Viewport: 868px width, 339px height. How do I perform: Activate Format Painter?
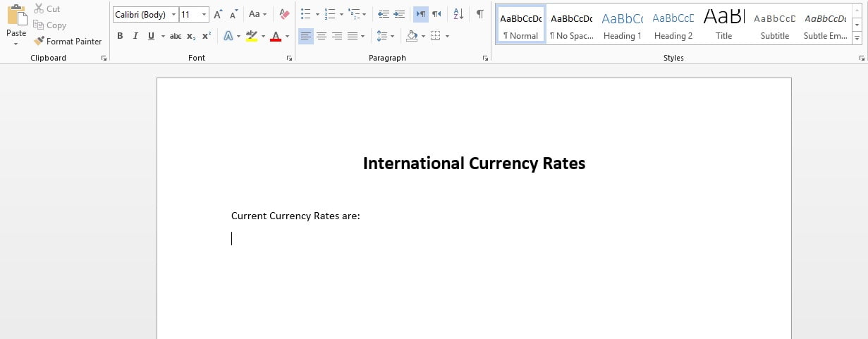[x=68, y=42]
